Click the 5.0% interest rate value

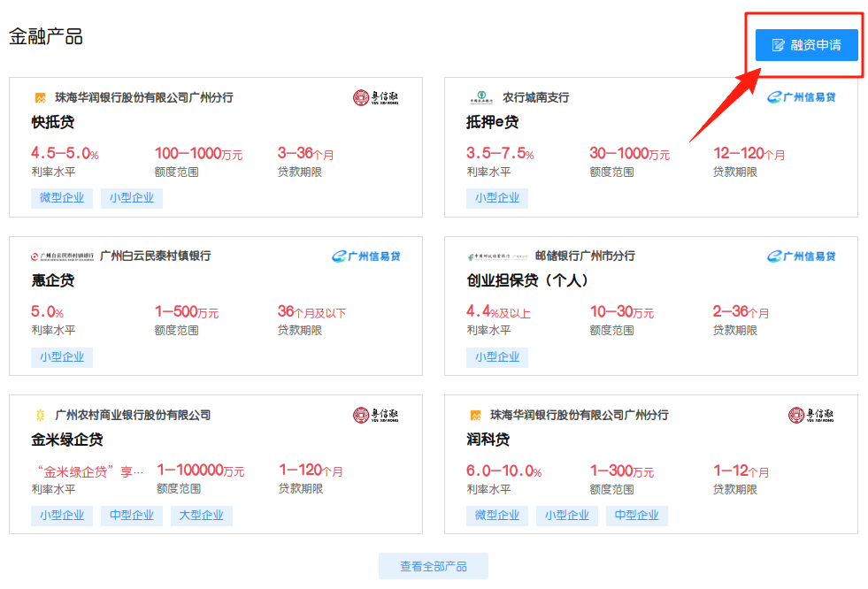(47, 312)
